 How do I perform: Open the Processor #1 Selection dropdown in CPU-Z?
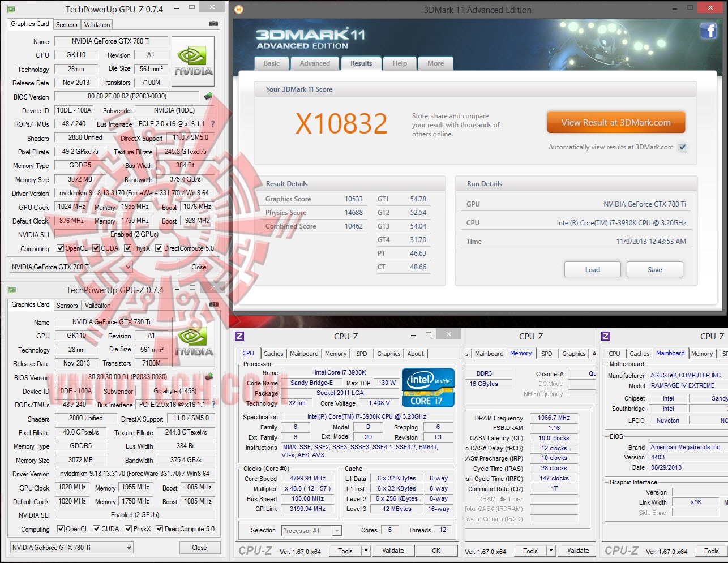tap(311, 531)
